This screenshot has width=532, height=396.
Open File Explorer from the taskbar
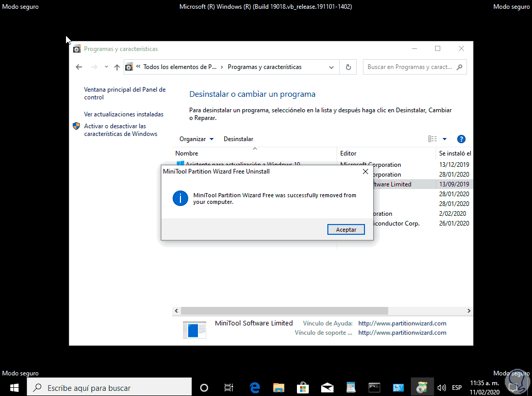[x=278, y=388]
